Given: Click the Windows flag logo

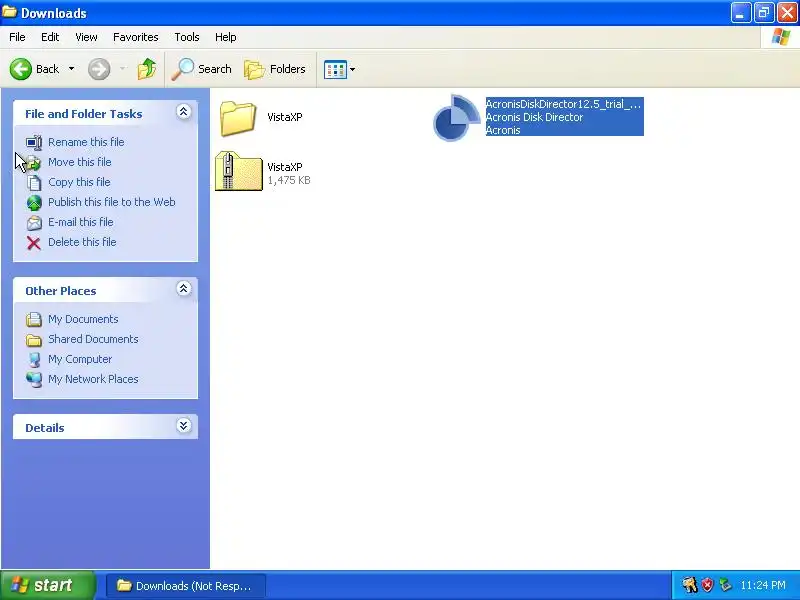Looking at the screenshot, I should (x=781, y=37).
